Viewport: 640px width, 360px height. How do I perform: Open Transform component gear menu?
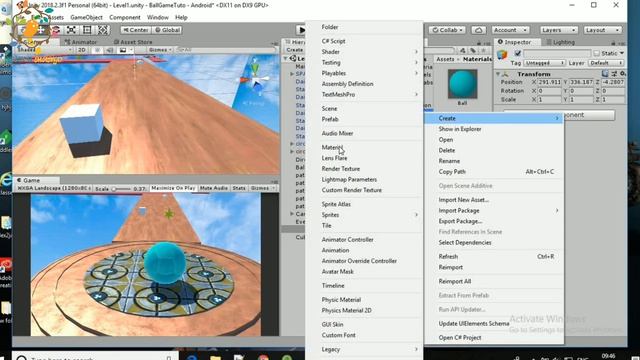pos(622,74)
